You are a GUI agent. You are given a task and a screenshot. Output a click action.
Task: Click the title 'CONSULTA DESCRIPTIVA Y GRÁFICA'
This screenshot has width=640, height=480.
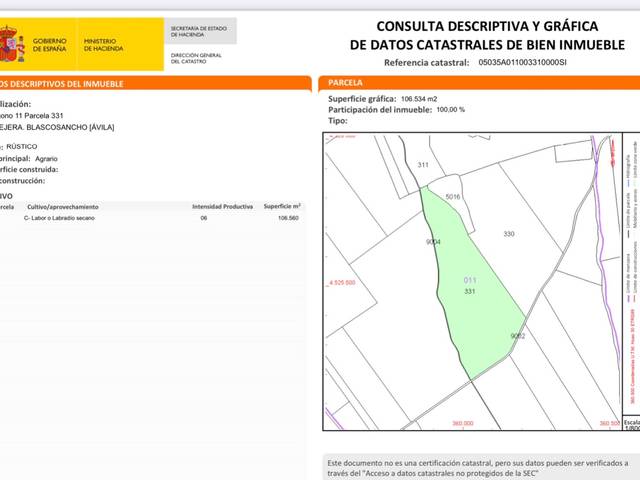click(487, 27)
